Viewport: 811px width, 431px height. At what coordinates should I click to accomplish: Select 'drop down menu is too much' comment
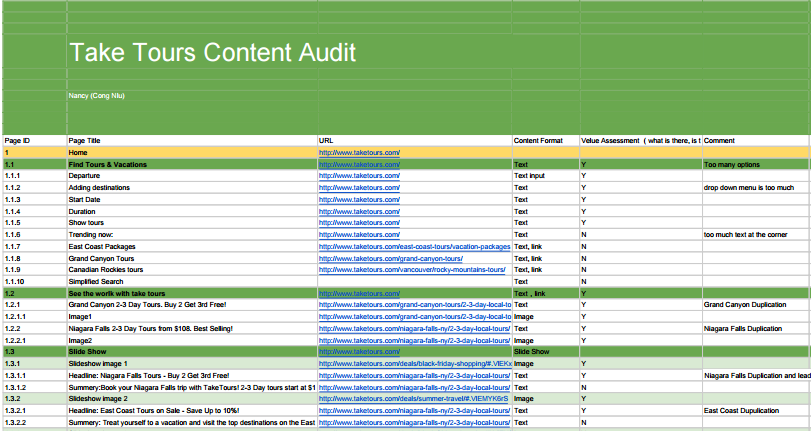pos(756,188)
